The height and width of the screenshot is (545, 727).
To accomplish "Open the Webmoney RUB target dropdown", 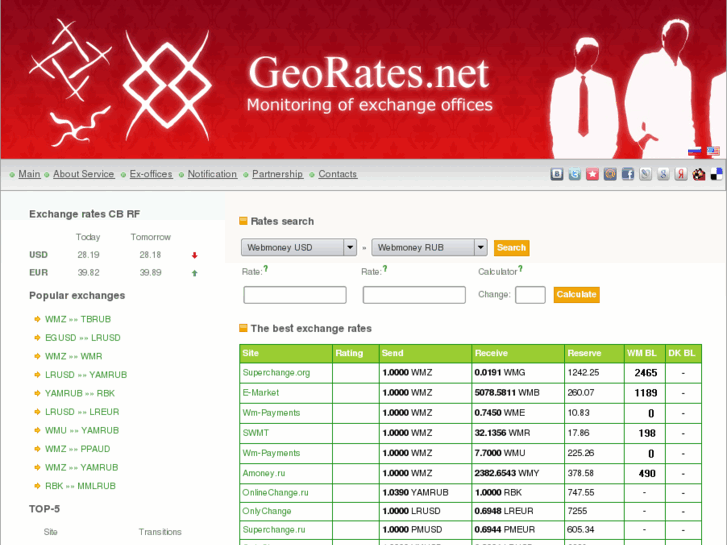I will tap(429, 247).
